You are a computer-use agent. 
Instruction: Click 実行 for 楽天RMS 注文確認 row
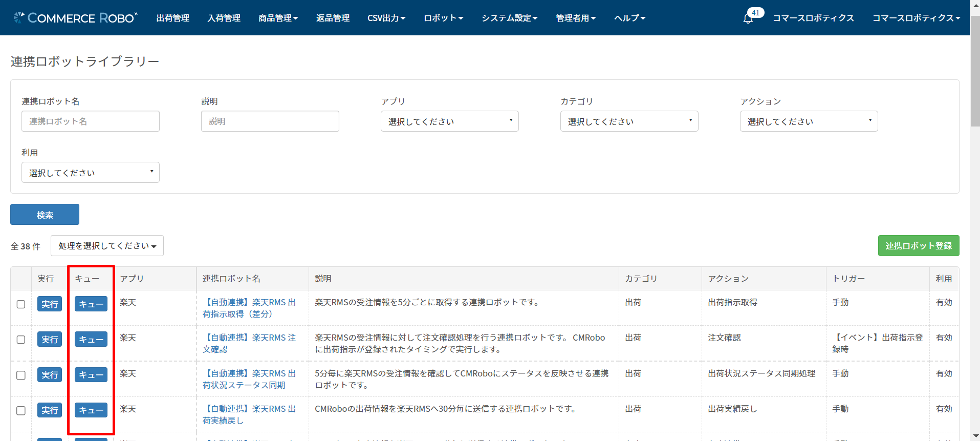(50, 339)
